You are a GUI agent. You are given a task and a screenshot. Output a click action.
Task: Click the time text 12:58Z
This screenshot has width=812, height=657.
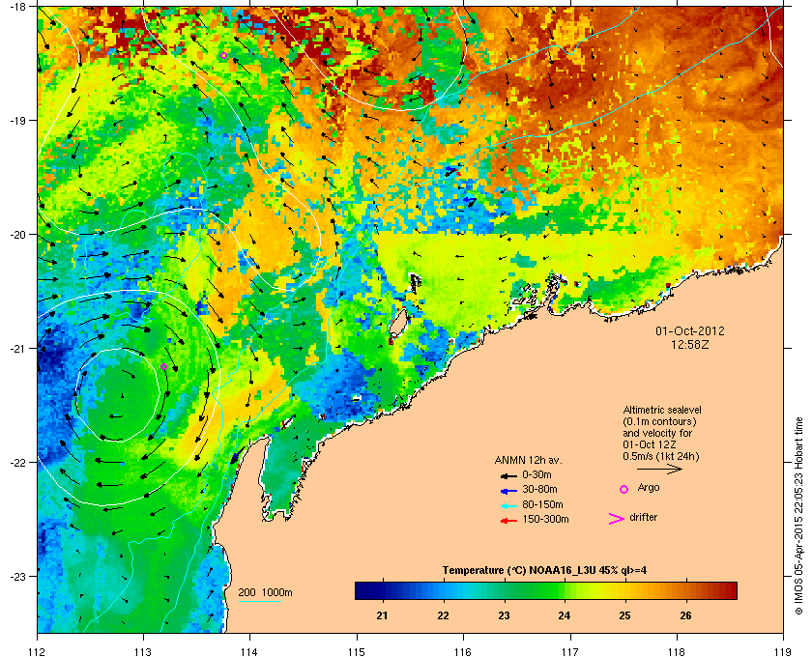690,344
